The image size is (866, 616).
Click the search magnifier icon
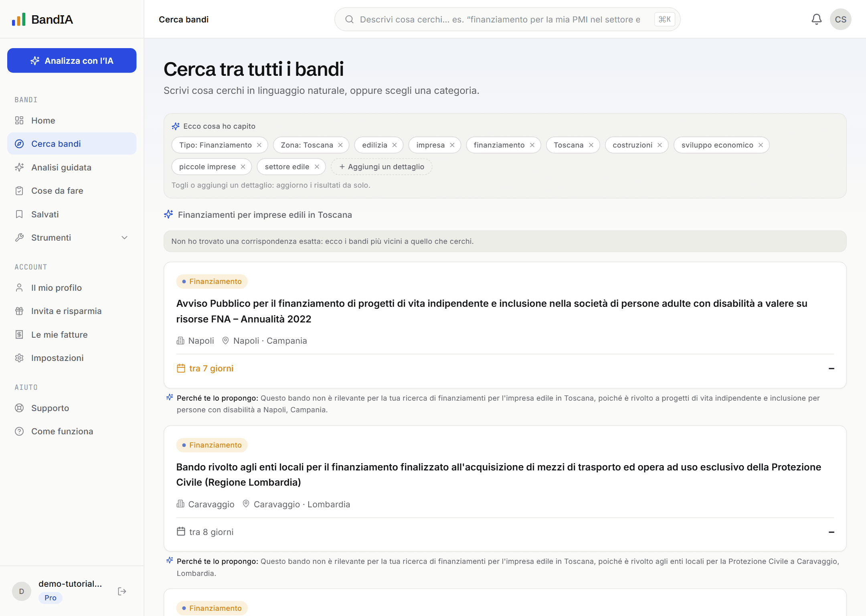(349, 19)
